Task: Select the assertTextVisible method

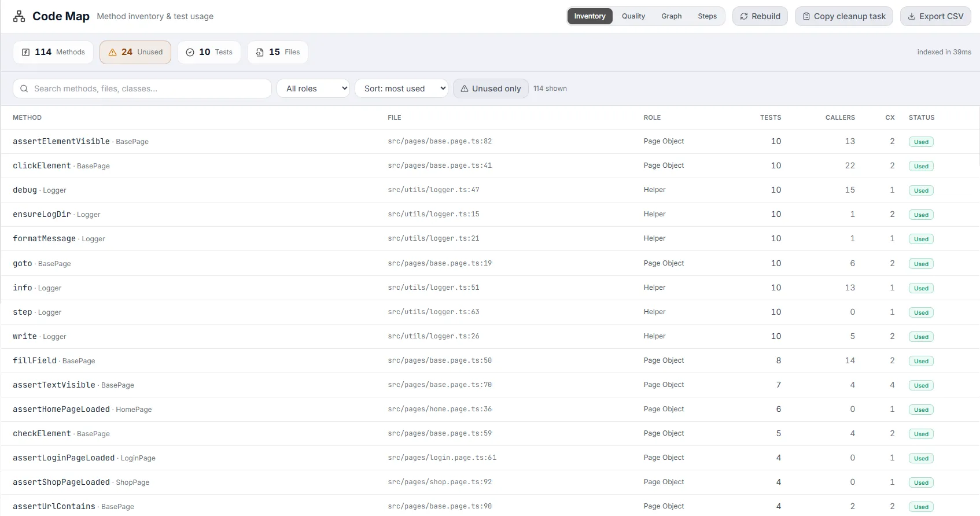Action: (x=54, y=385)
